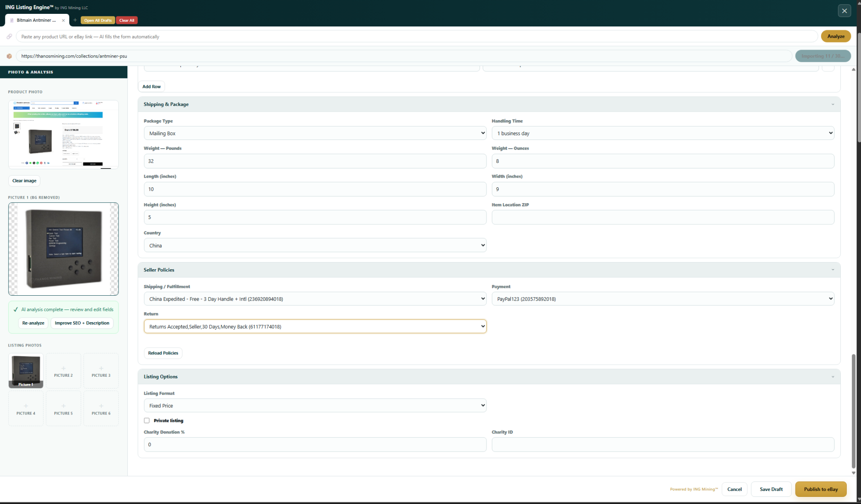861x504 pixels.
Task: Click the link icon beside product URL field
Action: (x=9, y=37)
